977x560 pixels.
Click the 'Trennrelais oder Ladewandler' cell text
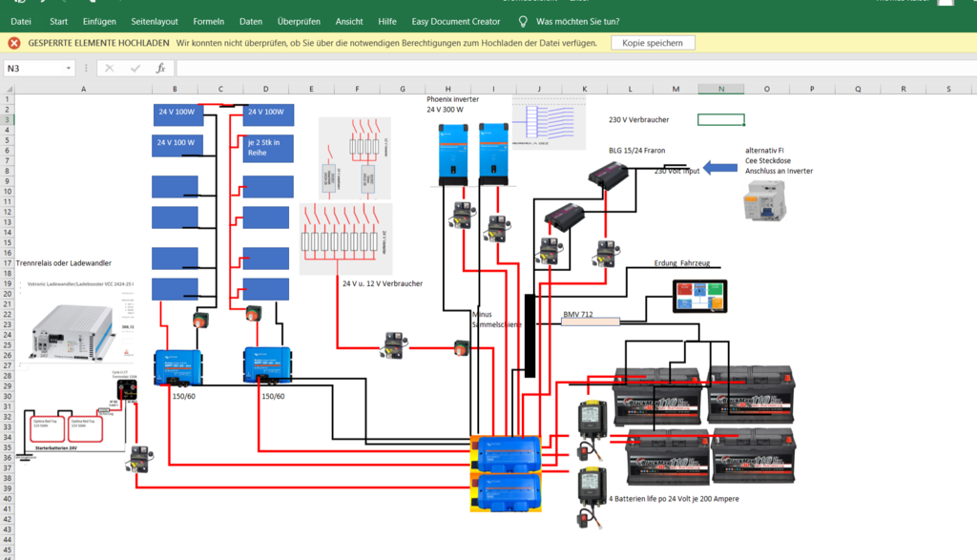click(x=64, y=263)
